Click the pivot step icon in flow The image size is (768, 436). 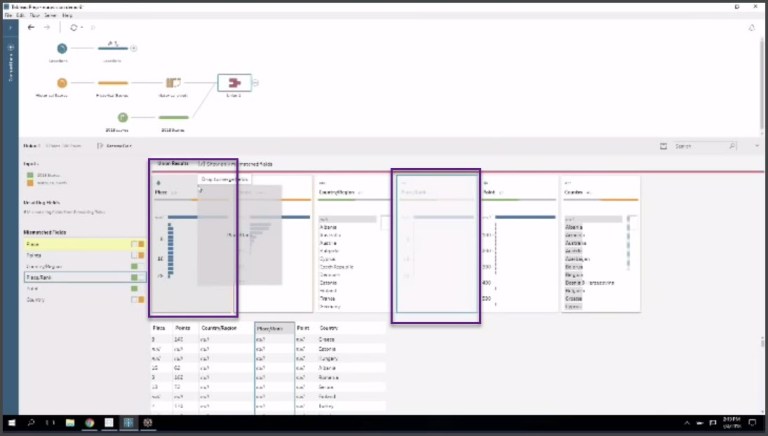[x=173, y=83]
